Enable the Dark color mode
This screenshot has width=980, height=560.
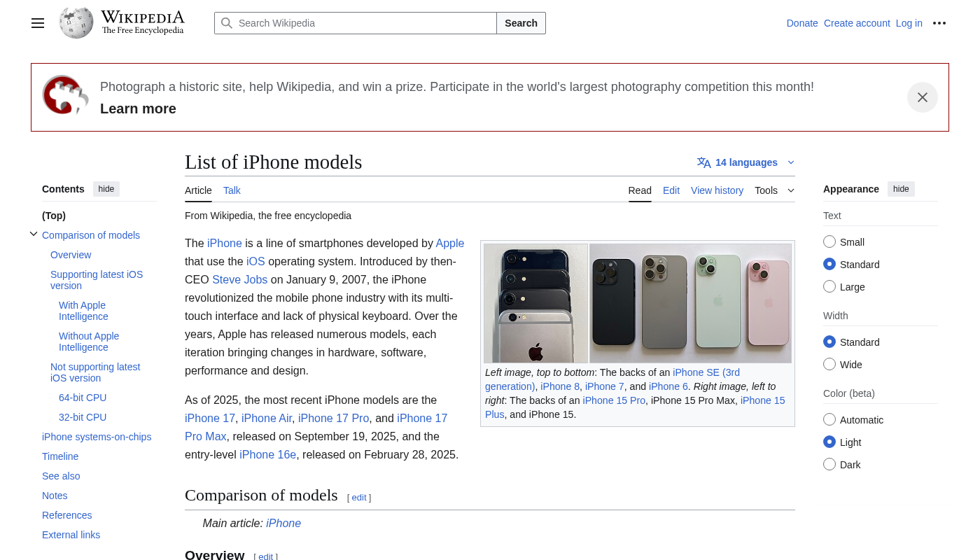tap(829, 464)
